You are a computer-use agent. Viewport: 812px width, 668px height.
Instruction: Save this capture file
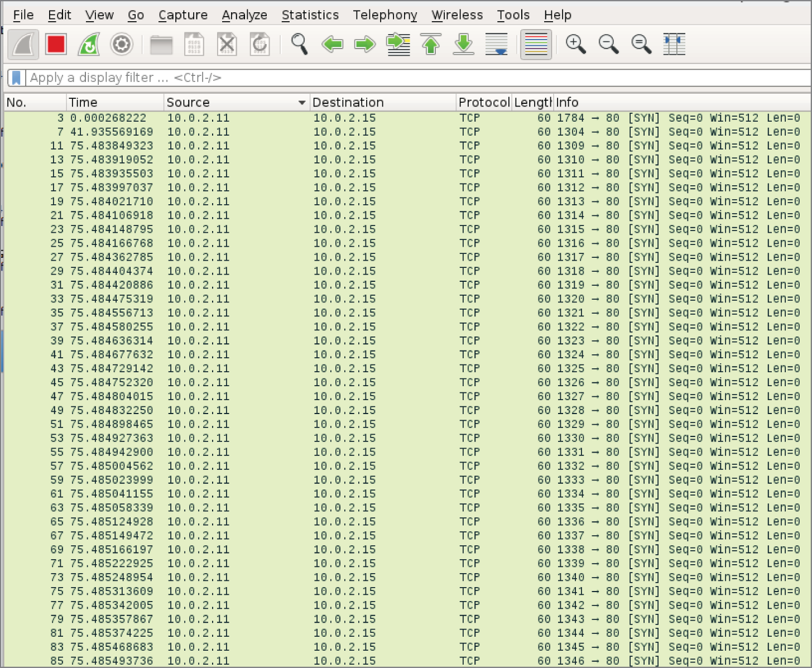194,45
